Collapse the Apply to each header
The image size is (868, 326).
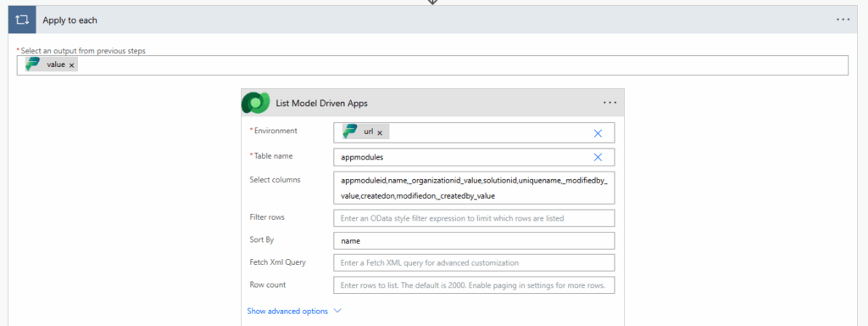pos(433,20)
